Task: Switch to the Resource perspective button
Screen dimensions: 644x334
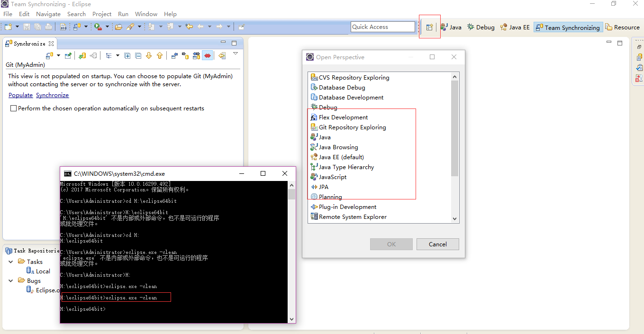Action: pos(623,27)
